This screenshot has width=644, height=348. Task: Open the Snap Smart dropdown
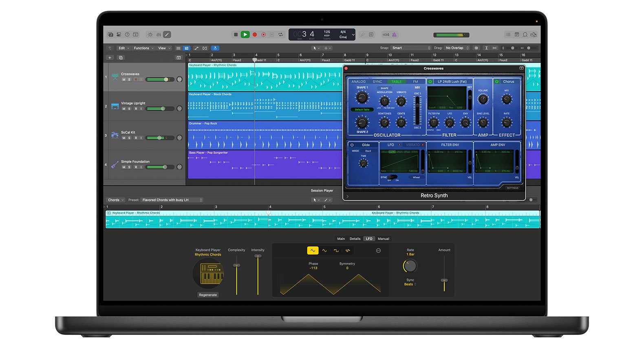point(411,48)
